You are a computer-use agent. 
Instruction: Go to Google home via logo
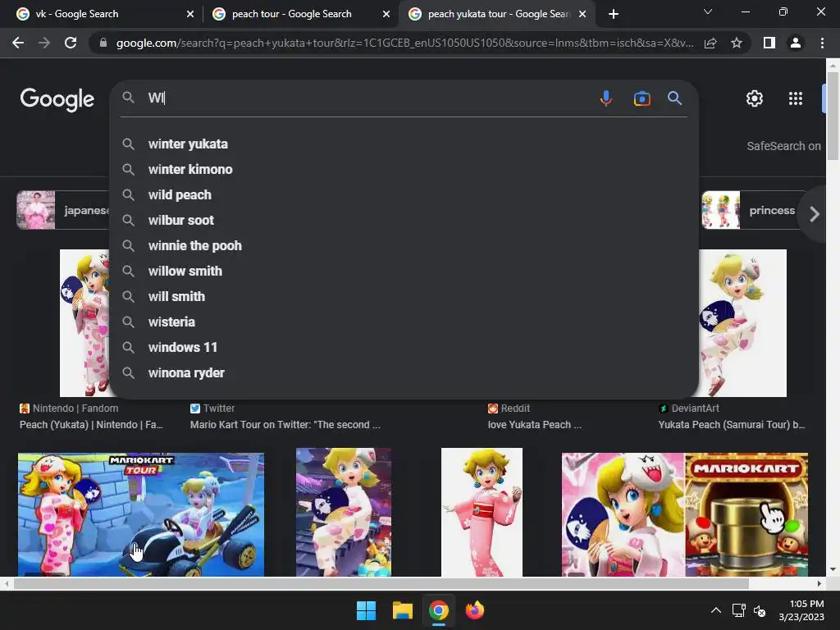point(57,99)
